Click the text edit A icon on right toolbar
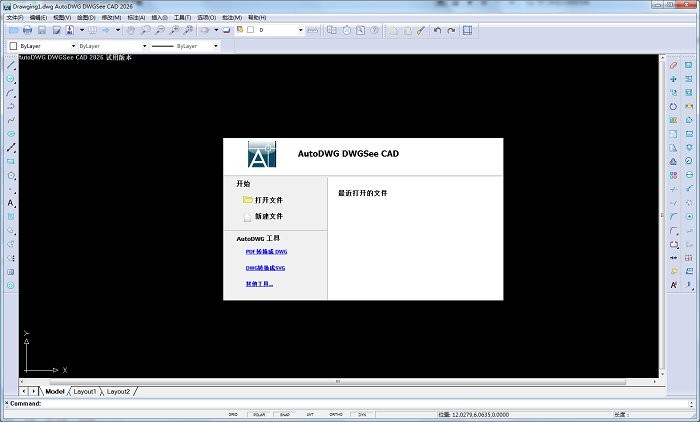 673,285
